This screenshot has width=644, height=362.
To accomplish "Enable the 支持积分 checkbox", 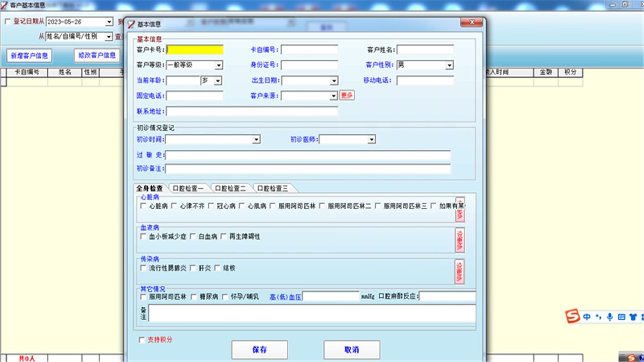I will 142,340.
